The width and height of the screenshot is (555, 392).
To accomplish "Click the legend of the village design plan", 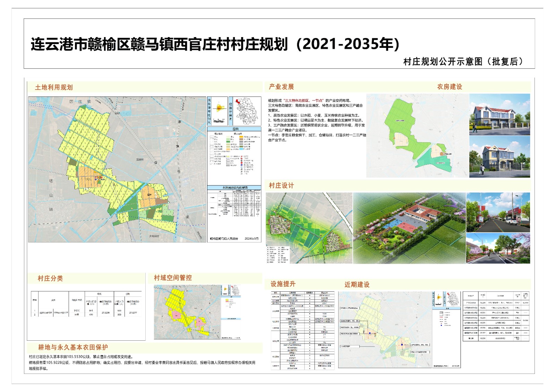I will pos(277,255).
